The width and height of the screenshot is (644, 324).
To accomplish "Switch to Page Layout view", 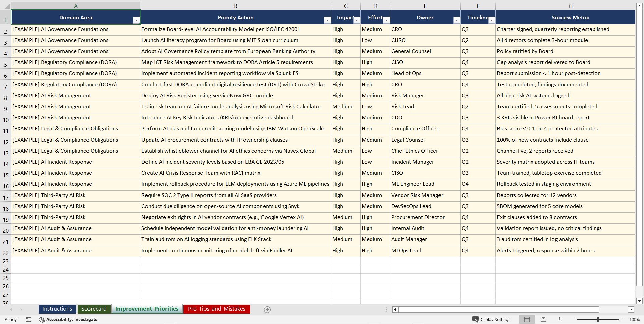I will pos(543,319).
